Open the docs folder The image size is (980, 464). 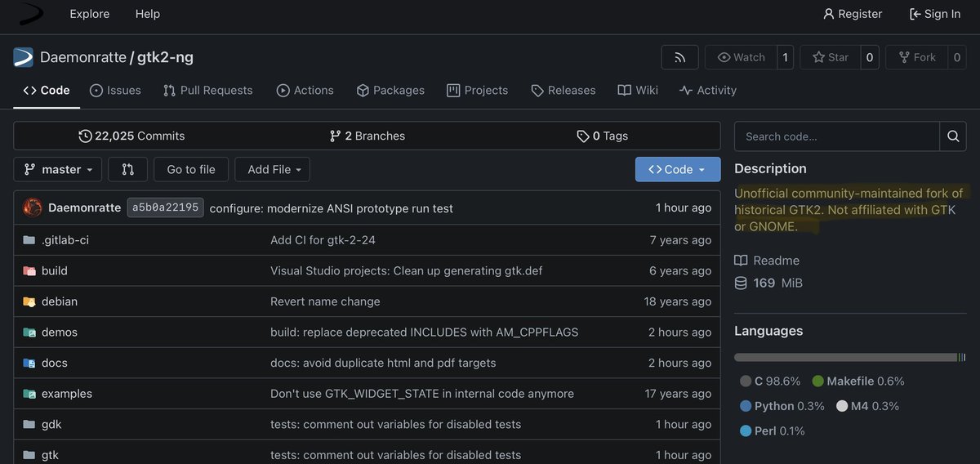pyautogui.click(x=55, y=363)
